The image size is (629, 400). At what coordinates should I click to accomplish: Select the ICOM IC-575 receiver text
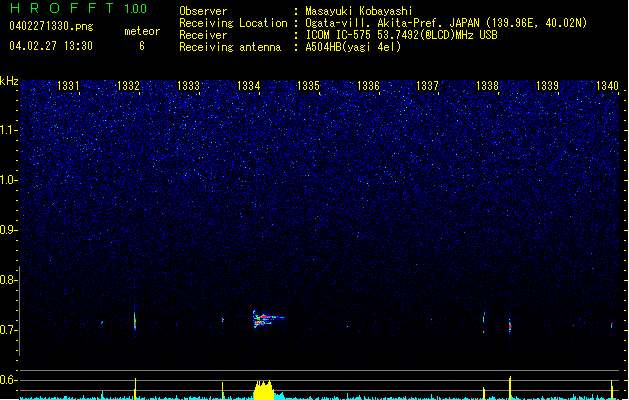point(401,35)
